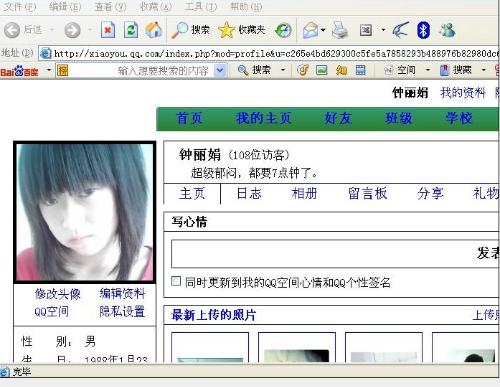
Task: Click the orange 搜 icon in Baidu bar
Action: (62, 70)
